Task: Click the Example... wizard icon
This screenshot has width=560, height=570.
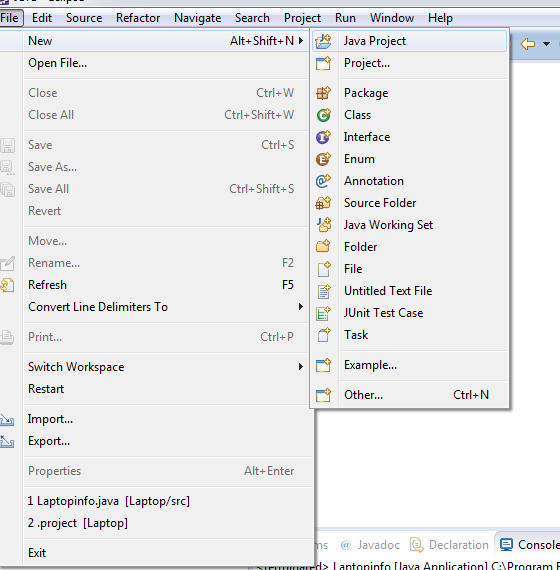Action: (323, 365)
